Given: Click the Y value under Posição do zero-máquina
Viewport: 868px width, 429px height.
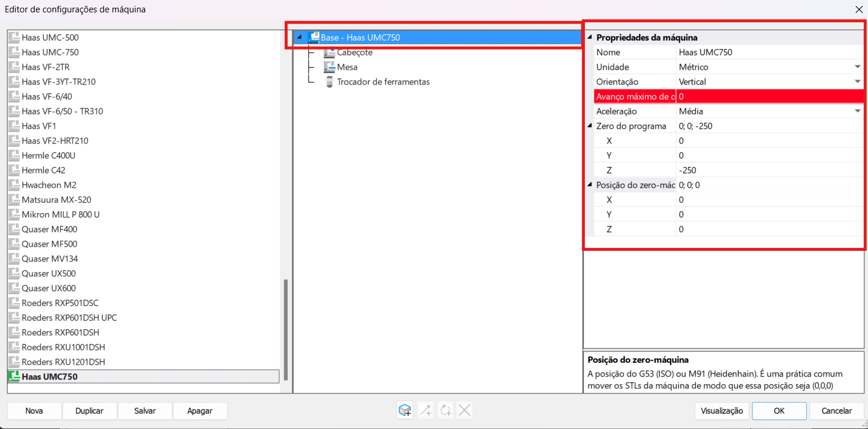Looking at the screenshot, I should click(x=770, y=214).
